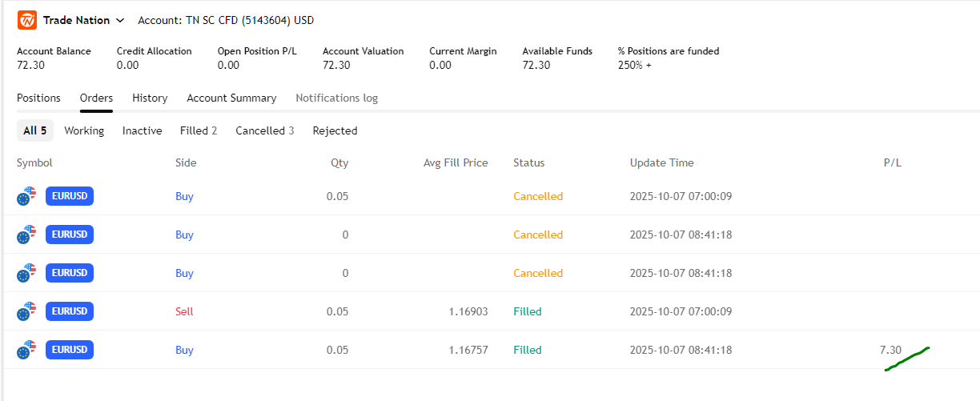Open the Notifications log tab
This screenshot has height=401, width=980.
coord(336,98)
